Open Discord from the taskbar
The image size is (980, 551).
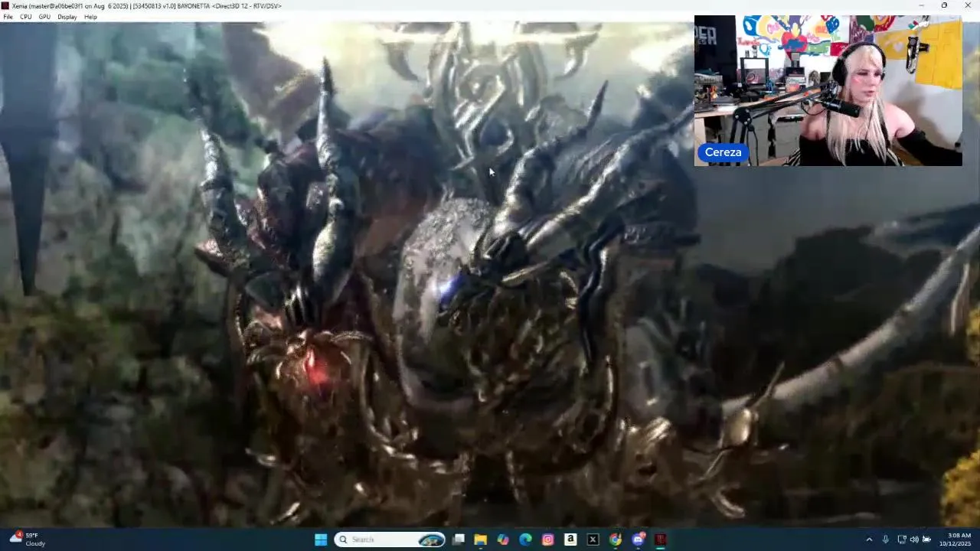coord(639,540)
